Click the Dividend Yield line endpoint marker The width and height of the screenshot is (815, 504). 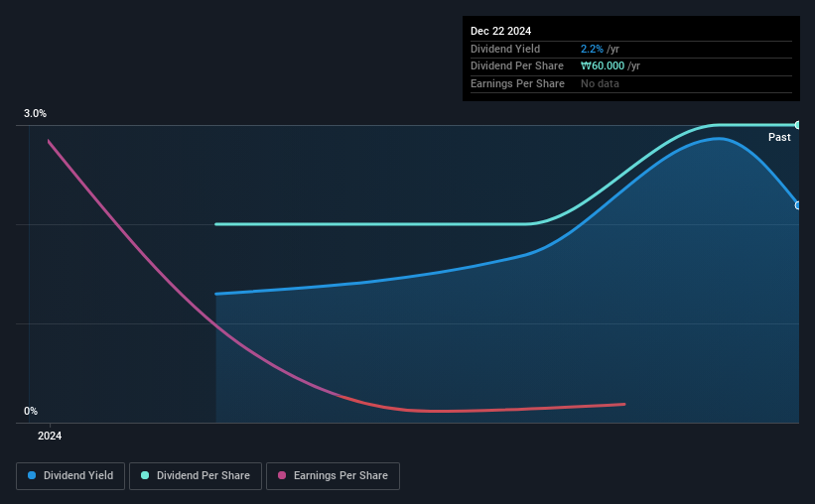point(797,205)
